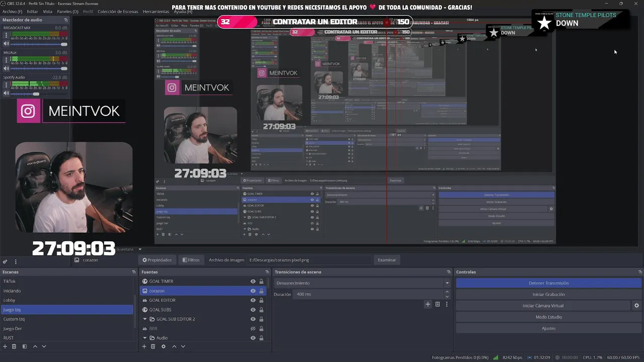Undock the Escenas panel
Image resolution: width=644 pixels, height=362 pixels.
tap(134, 272)
